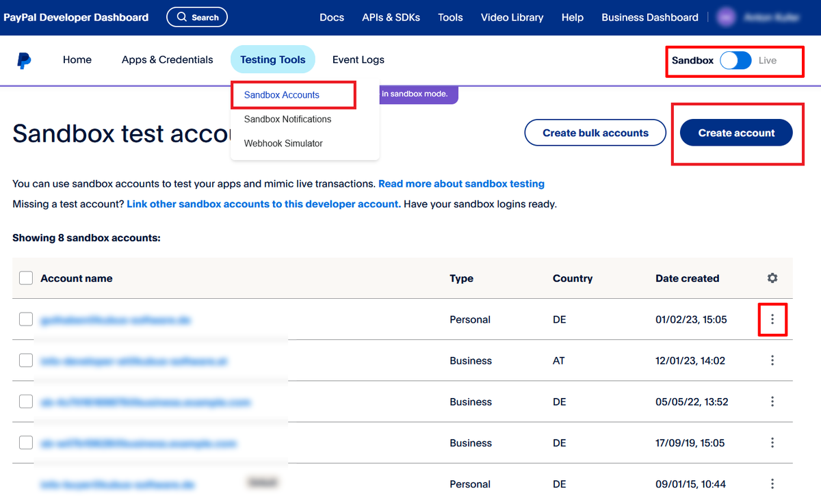Select Sandbox Notifications menu entry
The width and height of the screenshot is (821, 504).
(287, 119)
